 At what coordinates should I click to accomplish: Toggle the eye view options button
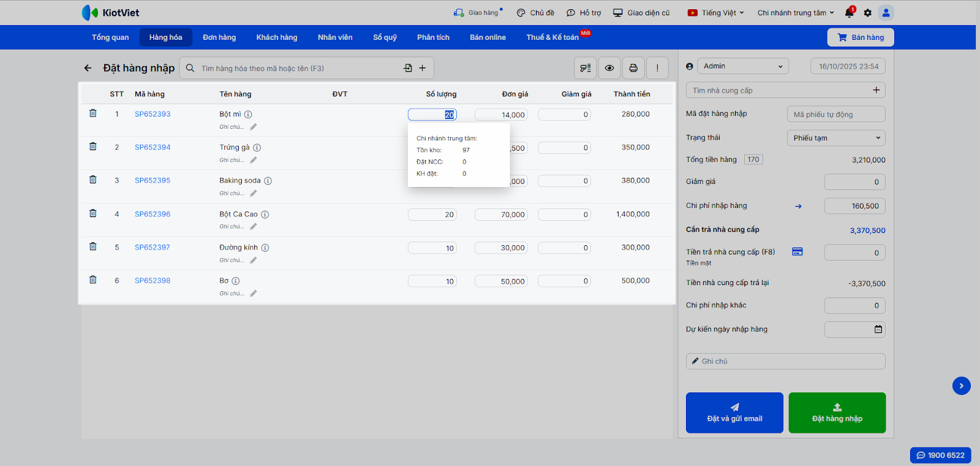(609, 68)
